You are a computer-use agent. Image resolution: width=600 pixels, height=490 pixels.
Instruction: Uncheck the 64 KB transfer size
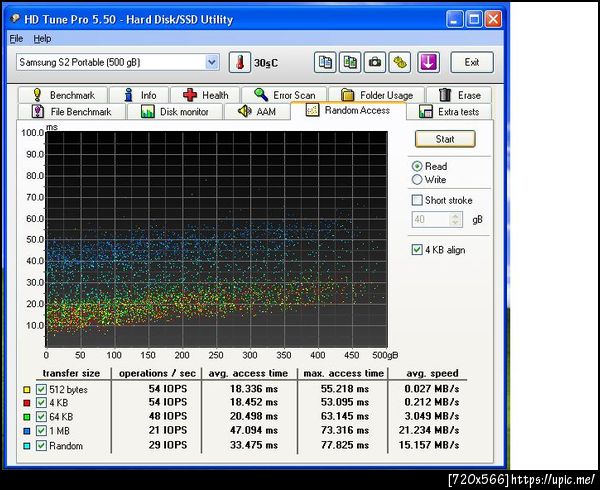pos(41,417)
